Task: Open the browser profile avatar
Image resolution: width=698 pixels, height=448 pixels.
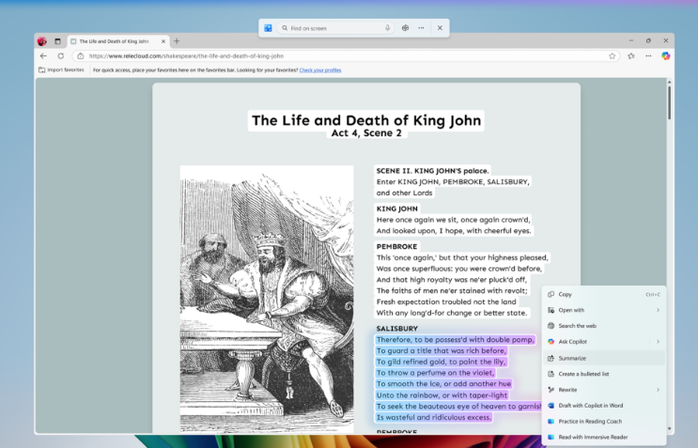Action: tap(42, 41)
